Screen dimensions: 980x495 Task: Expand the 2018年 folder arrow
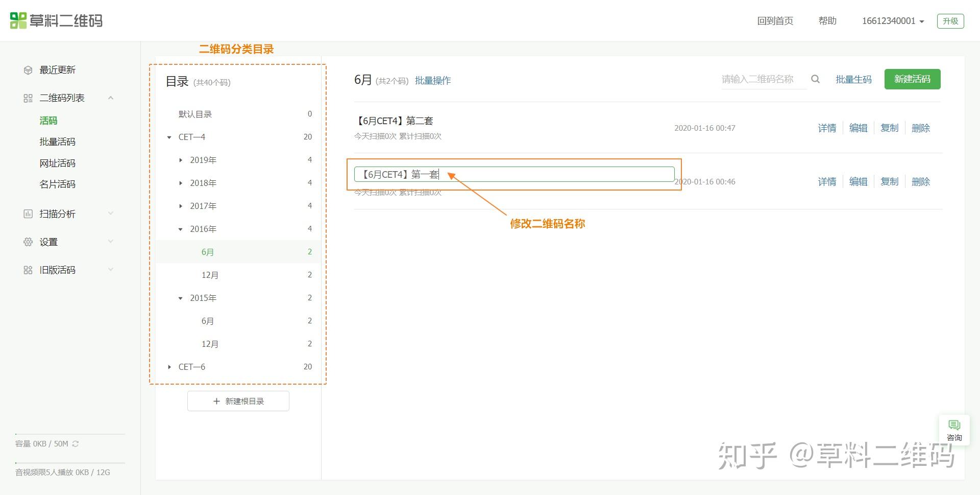pos(181,183)
